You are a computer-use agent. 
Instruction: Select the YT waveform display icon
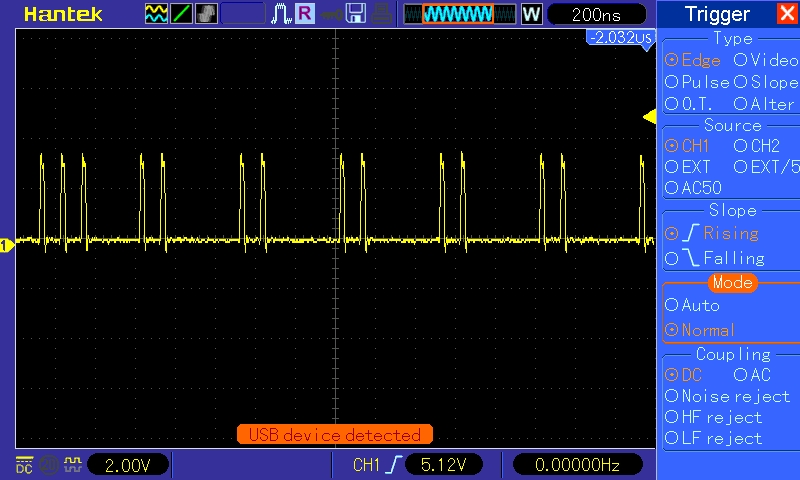click(156, 14)
